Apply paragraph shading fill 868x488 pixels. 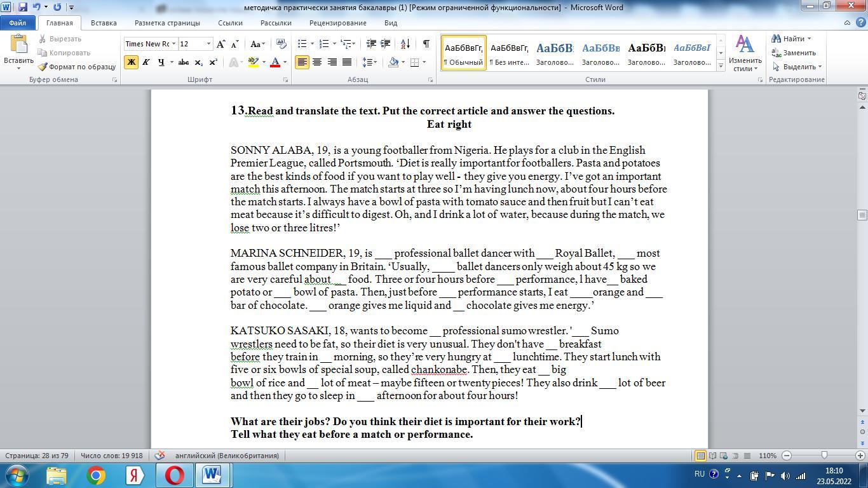click(393, 62)
